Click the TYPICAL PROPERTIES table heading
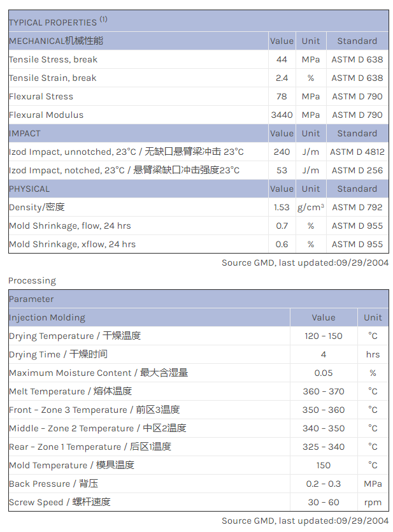 pyautogui.click(x=52, y=22)
